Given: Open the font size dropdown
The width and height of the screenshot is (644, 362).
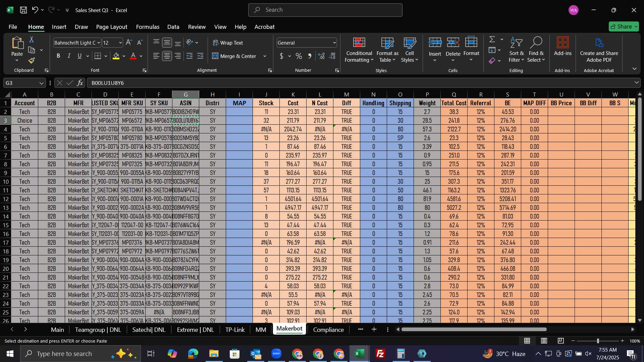Looking at the screenshot, I should coord(120,43).
